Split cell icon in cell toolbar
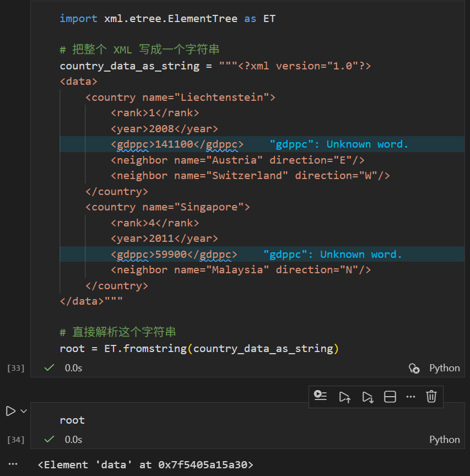The width and height of the screenshot is (470, 476). tap(390, 397)
